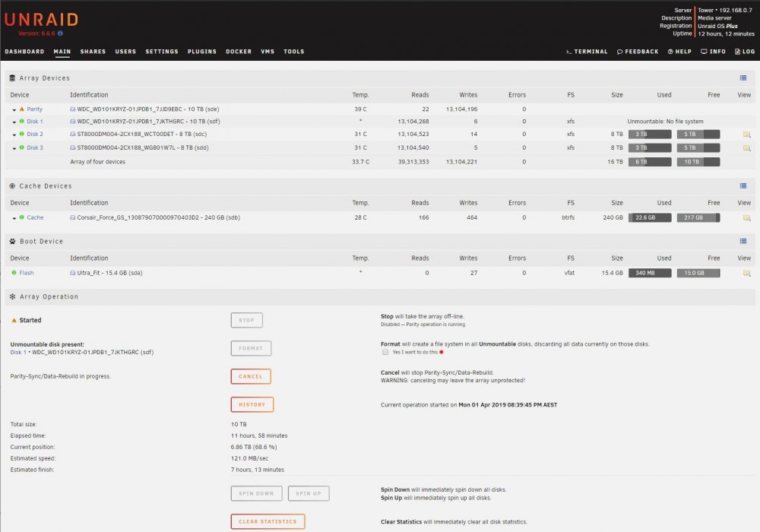Click the Stop array button
Screen dimensions: 760x532
tap(247, 320)
